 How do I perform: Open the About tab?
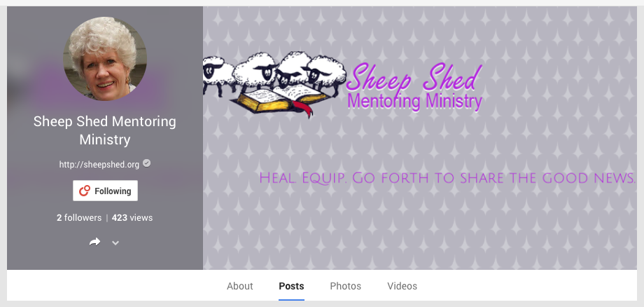pyautogui.click(x=240, y=286)
